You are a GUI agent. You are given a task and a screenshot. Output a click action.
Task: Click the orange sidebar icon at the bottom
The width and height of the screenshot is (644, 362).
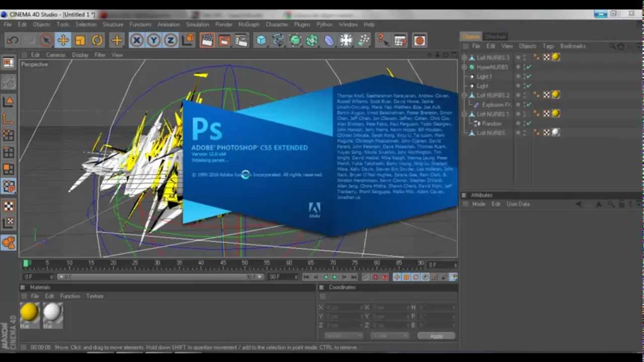pyautogui.click(x=9, y=243)
